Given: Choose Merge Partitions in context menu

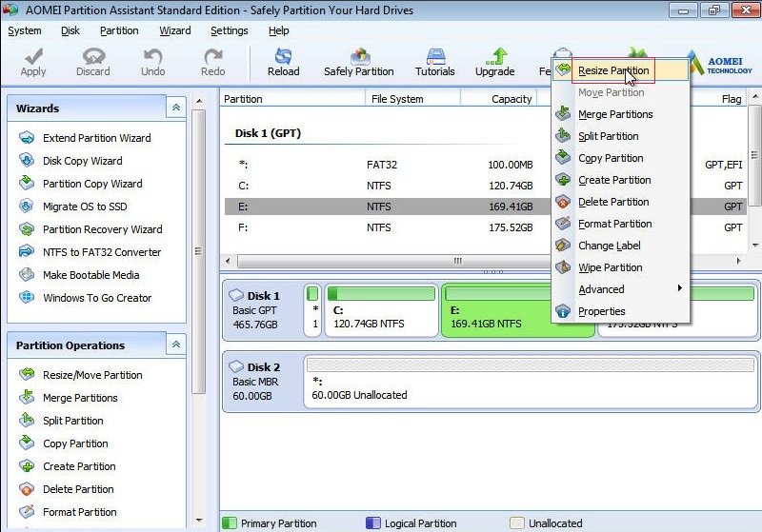Looking at the screenshot, I should coord(621,114).
